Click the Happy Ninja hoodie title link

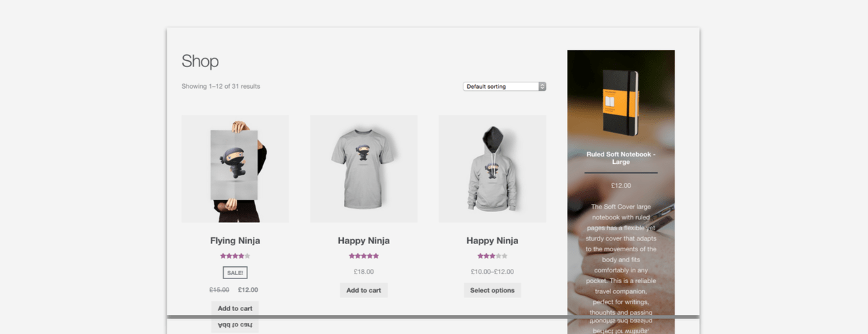492,241
